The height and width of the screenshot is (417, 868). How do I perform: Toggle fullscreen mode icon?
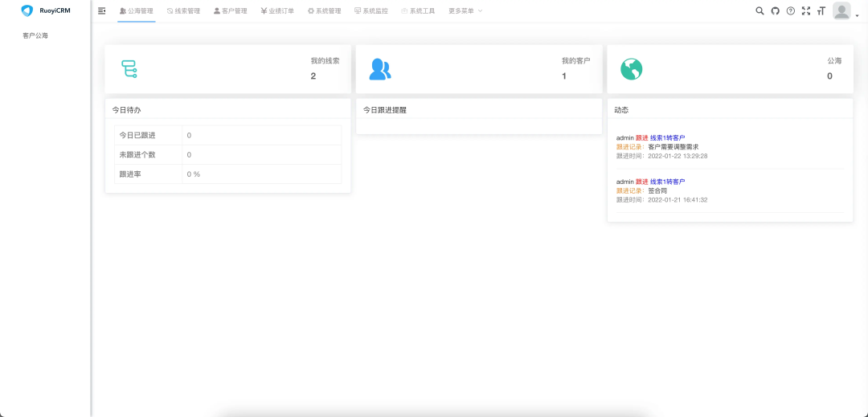[806, 10]
